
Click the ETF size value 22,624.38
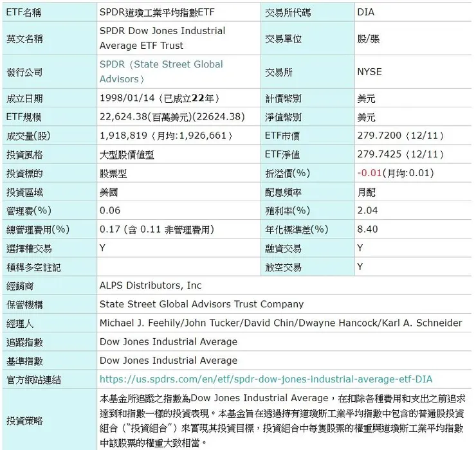[124, 117]
